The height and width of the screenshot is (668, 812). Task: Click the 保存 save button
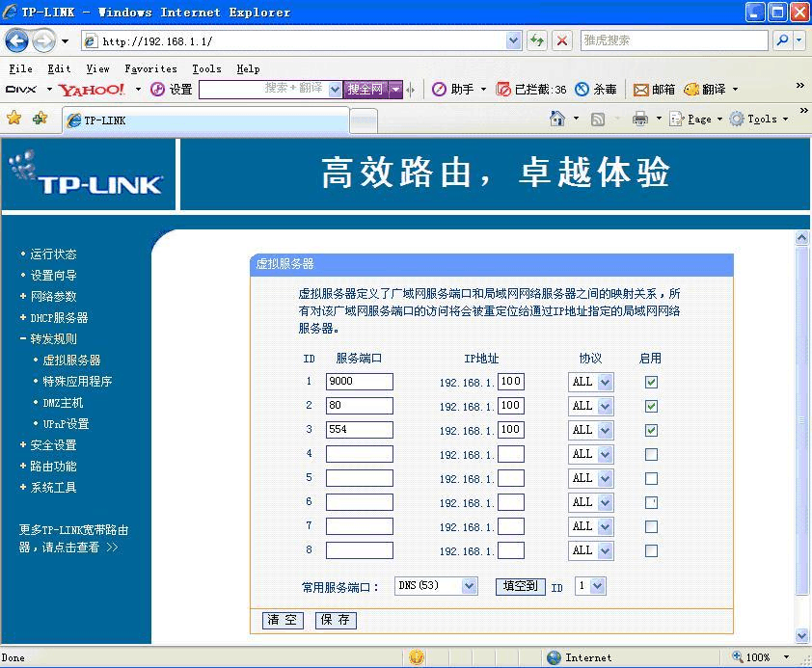point(336,620)
